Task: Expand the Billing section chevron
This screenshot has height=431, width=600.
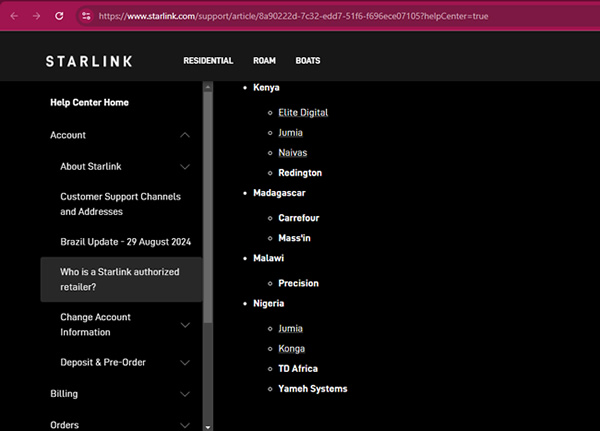Action: tap(185, 394)
